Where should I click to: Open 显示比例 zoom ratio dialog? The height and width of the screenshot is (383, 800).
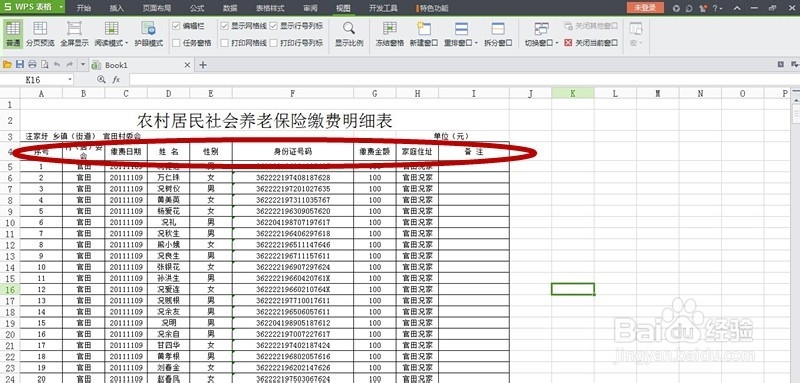click(x=349, y=34)
